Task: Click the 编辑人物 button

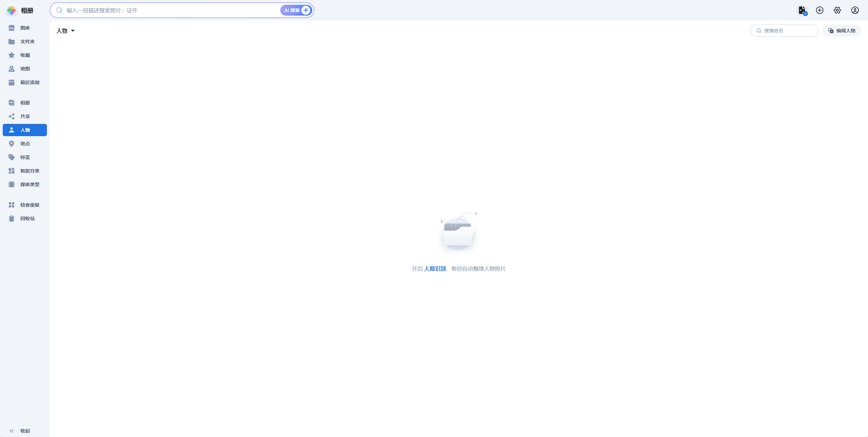Action: (x=841, y=31)
